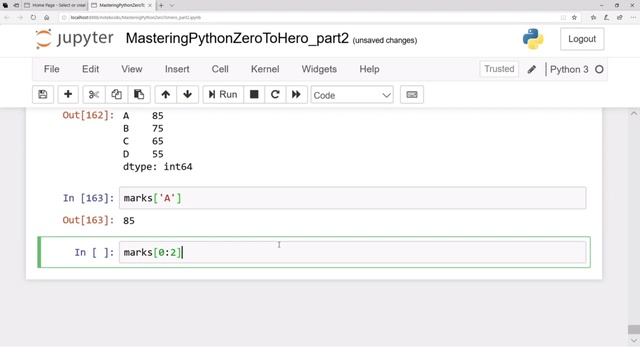Go to the browser home page icon
The height and width of the screenshot is (360, 640).
point(47,18)
